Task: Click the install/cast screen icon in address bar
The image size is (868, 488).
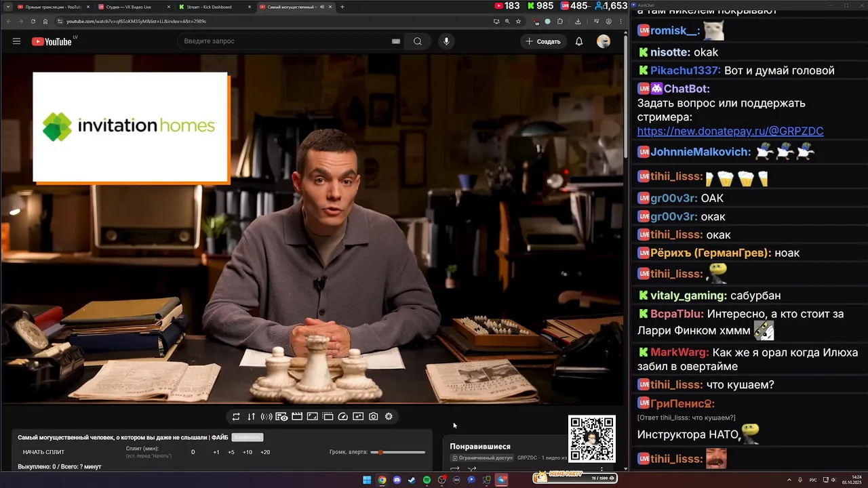Action: click(496, 21)
